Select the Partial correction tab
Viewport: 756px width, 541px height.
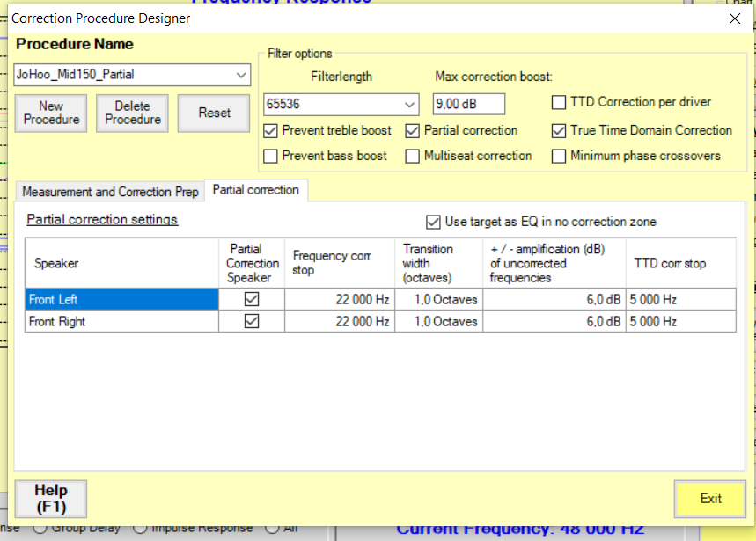[x=256, y=190]
